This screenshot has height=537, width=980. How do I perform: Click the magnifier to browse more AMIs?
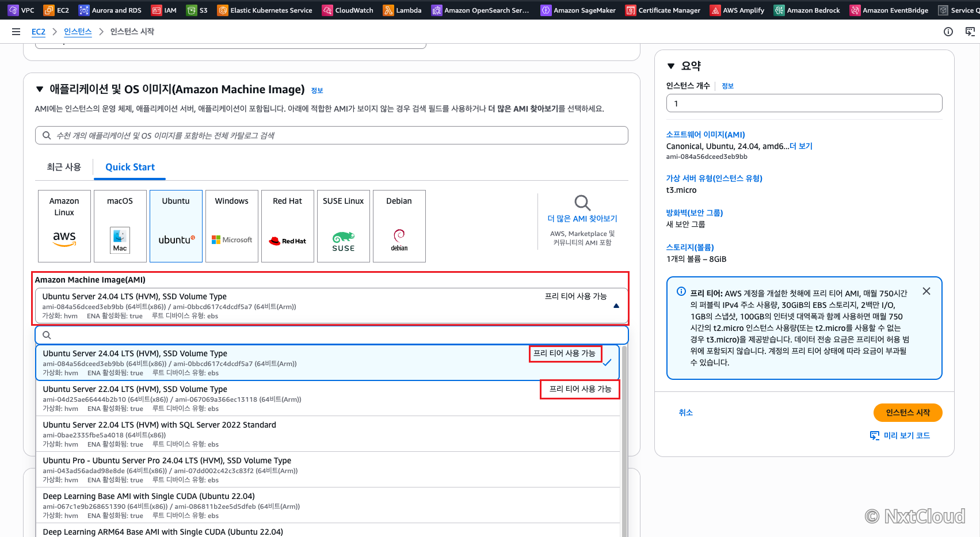(582, 203)
